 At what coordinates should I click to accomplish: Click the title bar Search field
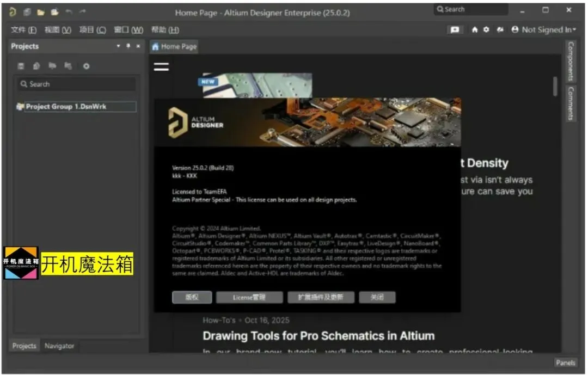tap(471, 9)
